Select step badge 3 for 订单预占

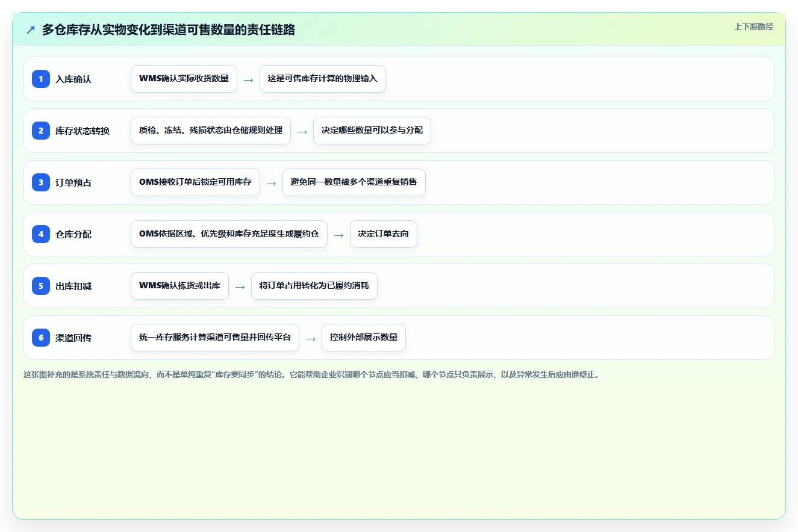tap(41, 182)
